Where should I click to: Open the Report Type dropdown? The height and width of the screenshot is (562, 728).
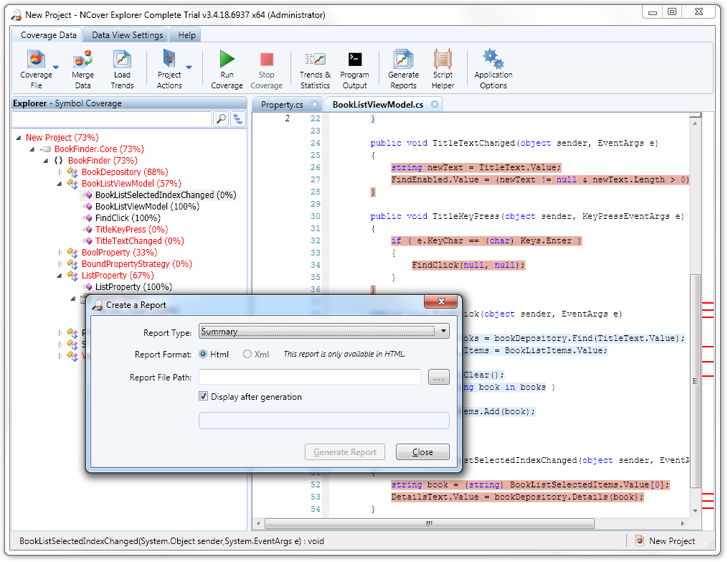coord(444,332)
